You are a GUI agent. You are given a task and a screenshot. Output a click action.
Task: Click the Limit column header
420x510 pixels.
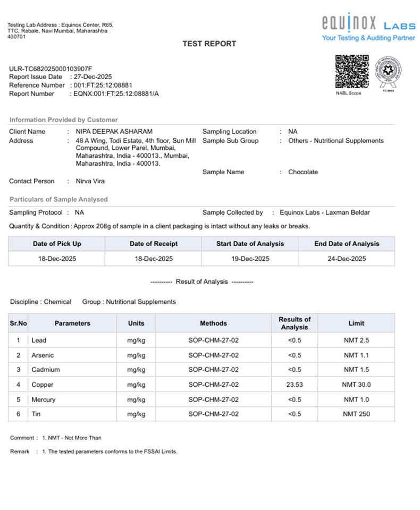(x=357, y=323)
